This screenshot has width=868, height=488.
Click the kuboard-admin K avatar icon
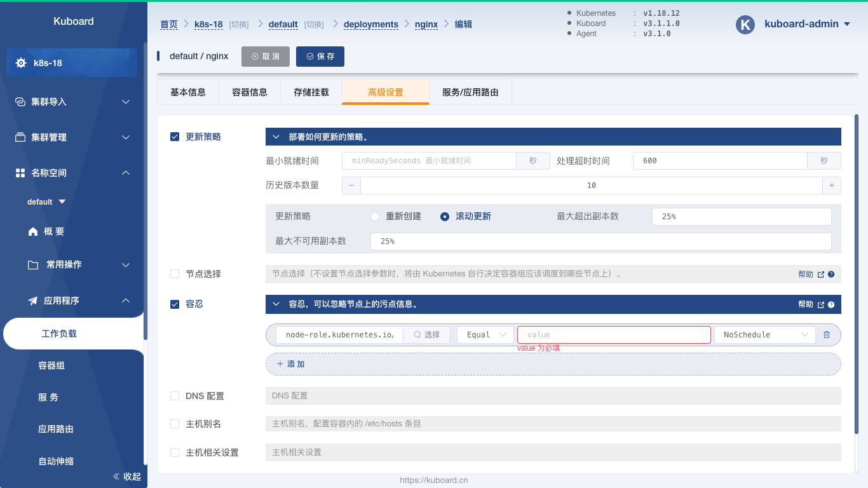tap(745, 24)
